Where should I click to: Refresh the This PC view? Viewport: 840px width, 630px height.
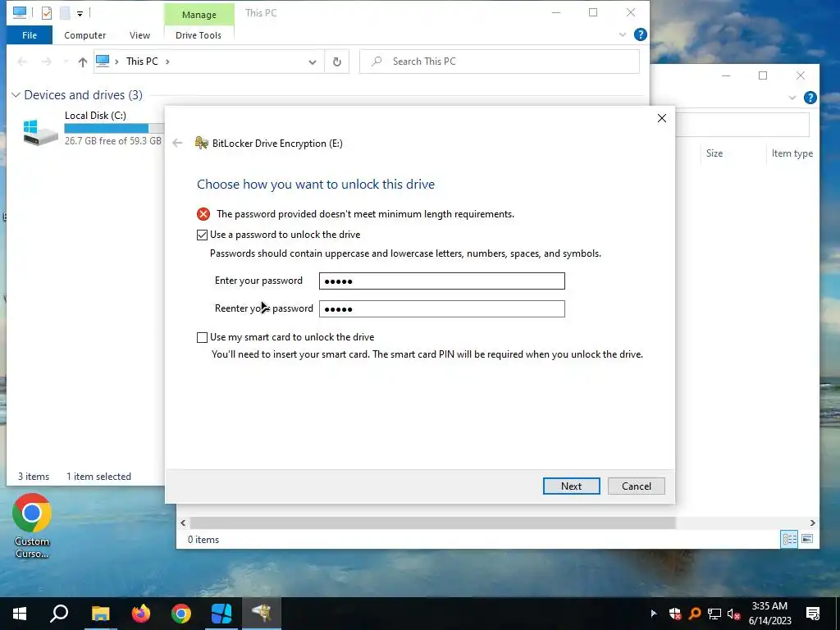coord(337,62)
